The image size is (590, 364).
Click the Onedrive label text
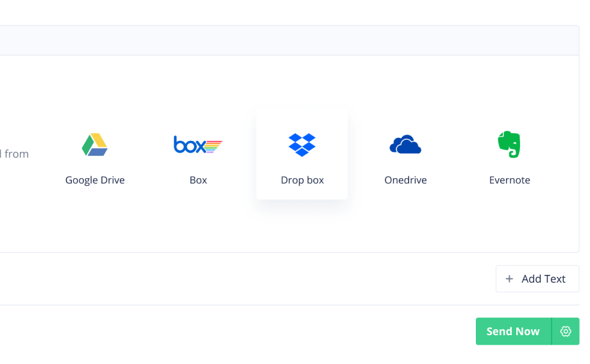click(x=405, y=180)
